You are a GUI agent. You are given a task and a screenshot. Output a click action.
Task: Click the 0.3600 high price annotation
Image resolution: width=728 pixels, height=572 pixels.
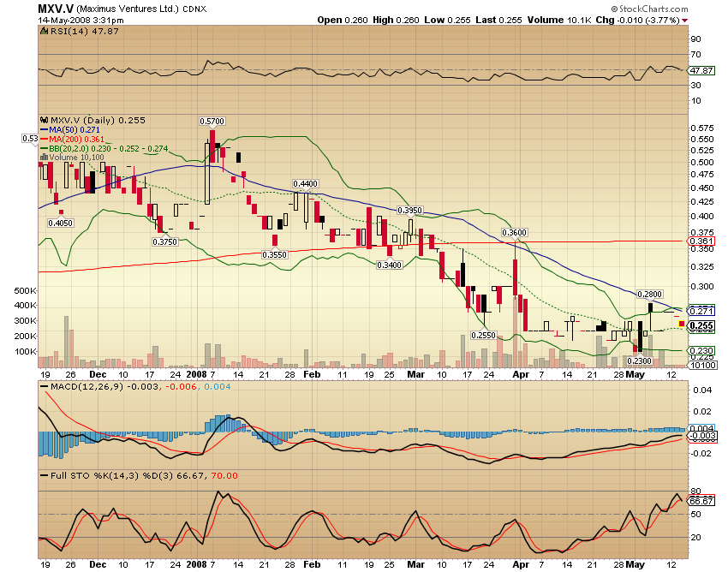515,233
